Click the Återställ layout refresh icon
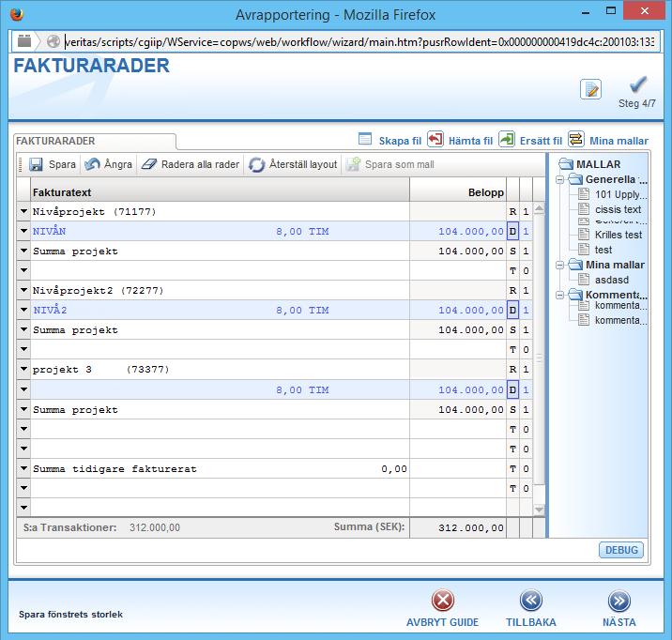 point(256,164)
